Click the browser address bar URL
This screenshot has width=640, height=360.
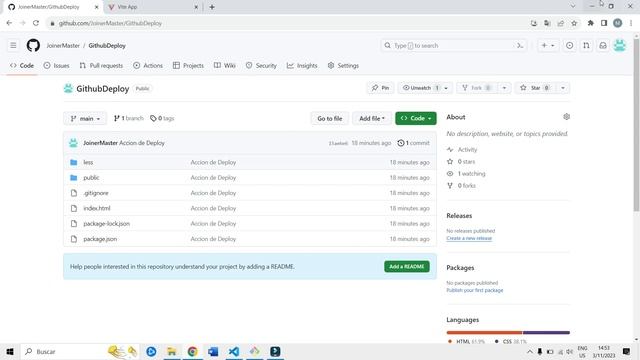pos(110,23)
